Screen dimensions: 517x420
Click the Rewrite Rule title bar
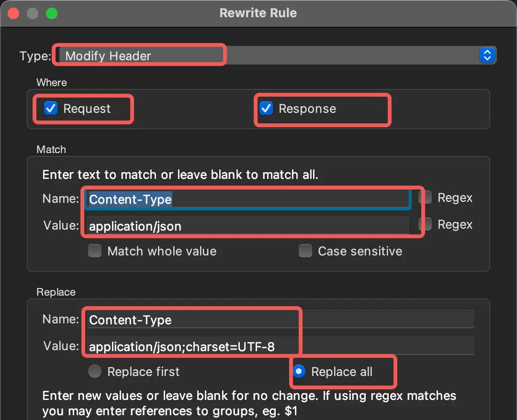pos(258,13)
